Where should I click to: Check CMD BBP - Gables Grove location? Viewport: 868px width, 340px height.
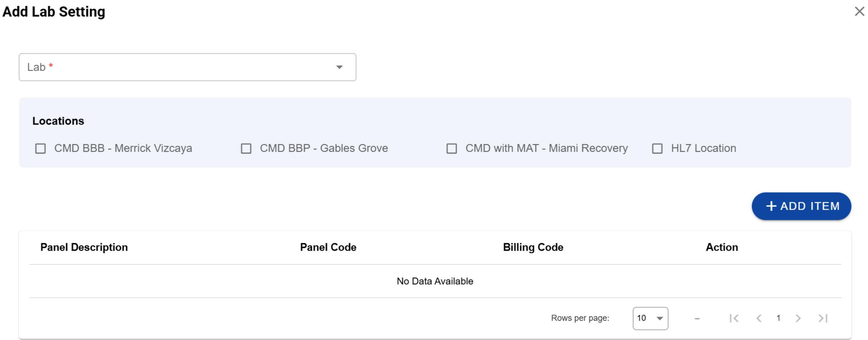246,149
